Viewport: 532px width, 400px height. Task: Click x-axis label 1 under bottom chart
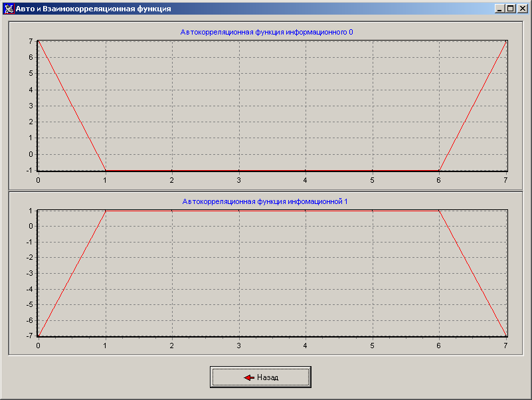point(105,346)
